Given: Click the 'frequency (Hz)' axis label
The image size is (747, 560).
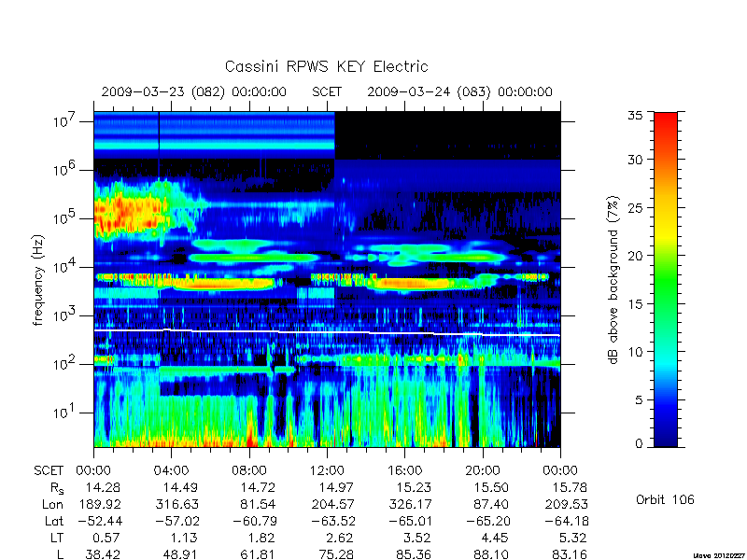Looking at the screenshot, I should pos(38,280).
